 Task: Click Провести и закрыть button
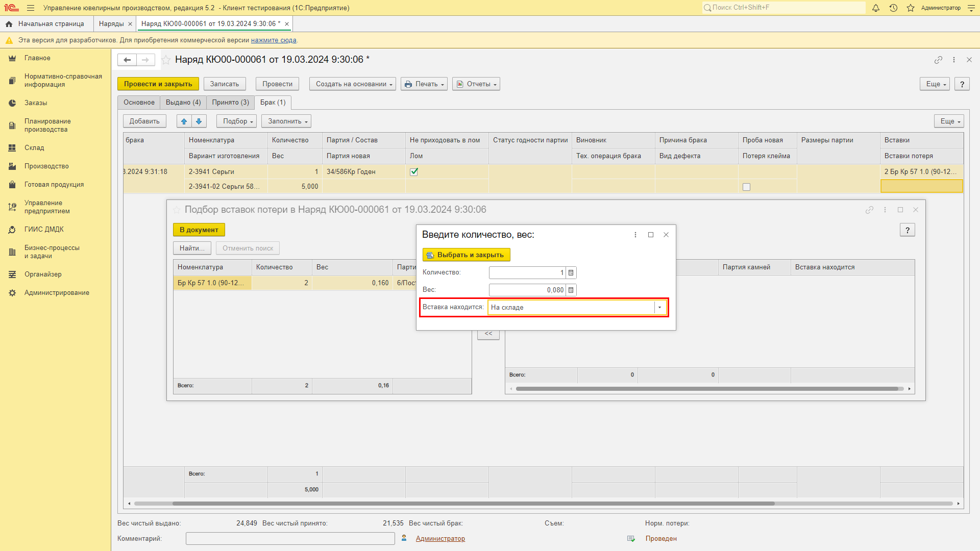(158, 84)
